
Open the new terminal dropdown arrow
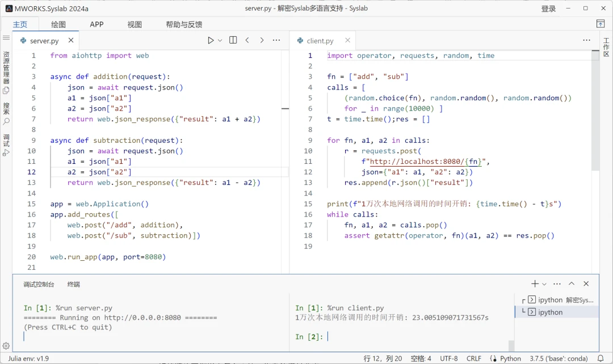click(544, 284)
